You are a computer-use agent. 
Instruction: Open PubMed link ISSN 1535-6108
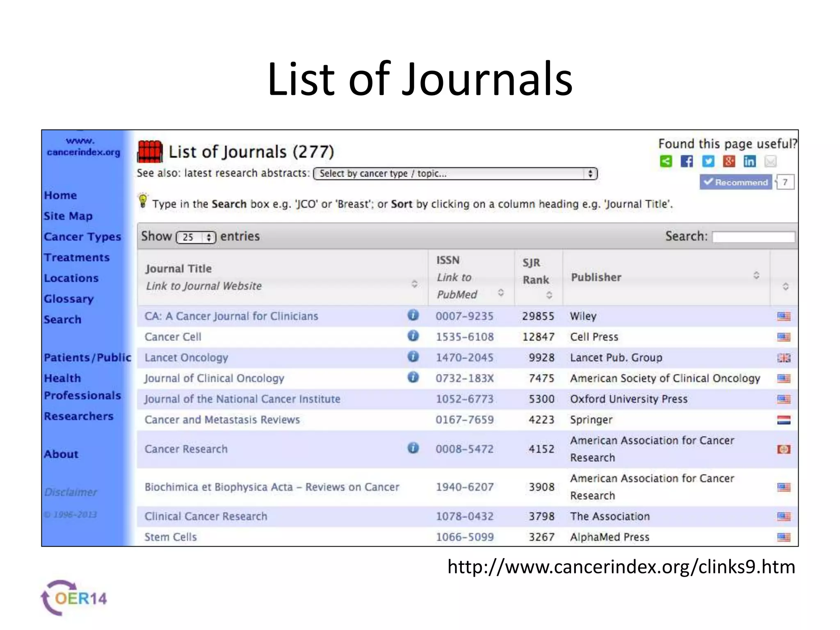tap(465, 337)
